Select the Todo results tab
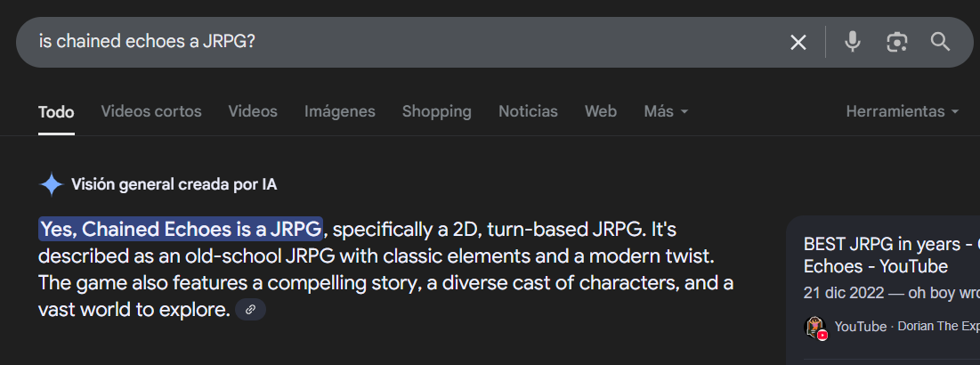Screen dimensions: 980x365 56,112
